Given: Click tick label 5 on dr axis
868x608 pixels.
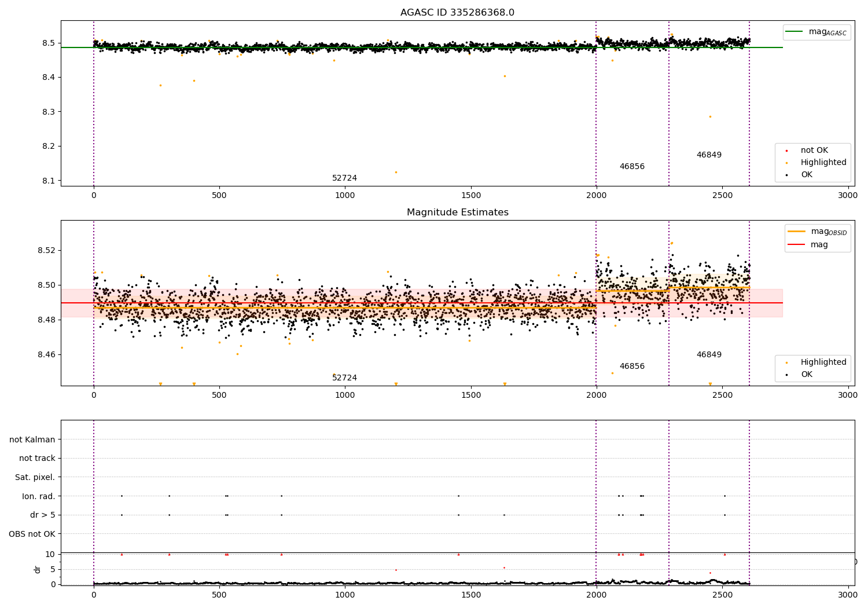Looking at the screenshot, I should [53, 569].
